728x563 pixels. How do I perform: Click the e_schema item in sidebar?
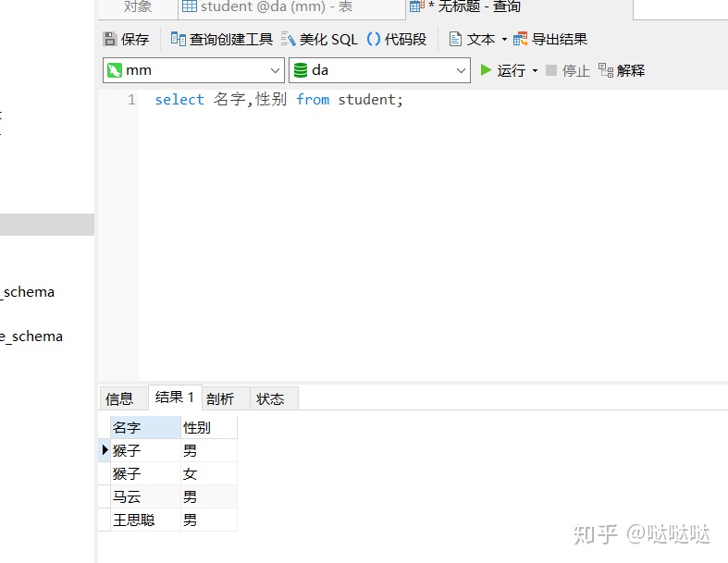click(31, 337)
